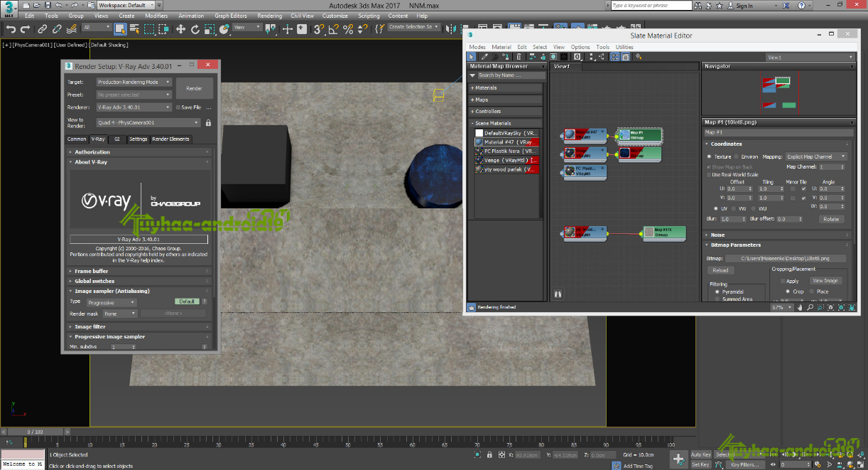Activate the Select and Rotate tool
868x470 pixels.
click(195, 29)
